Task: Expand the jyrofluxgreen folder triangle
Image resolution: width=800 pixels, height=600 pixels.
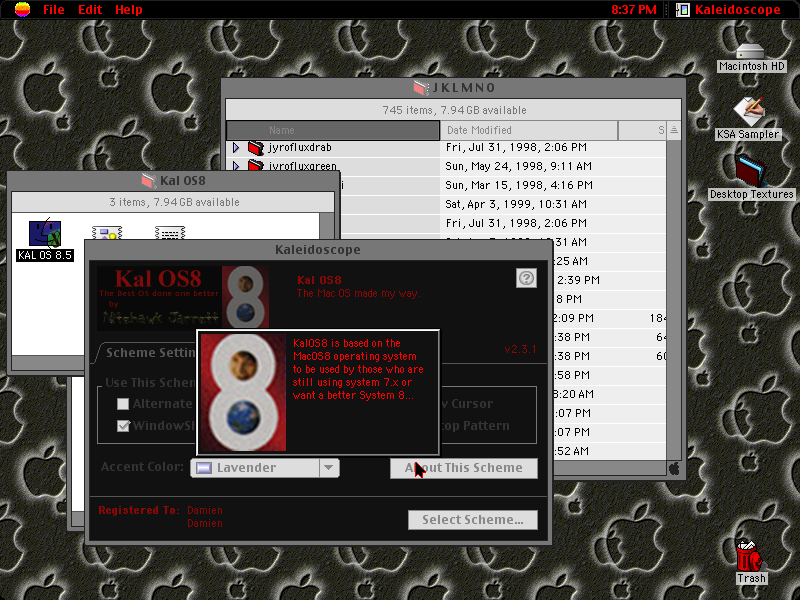Action: click(236, 166)
